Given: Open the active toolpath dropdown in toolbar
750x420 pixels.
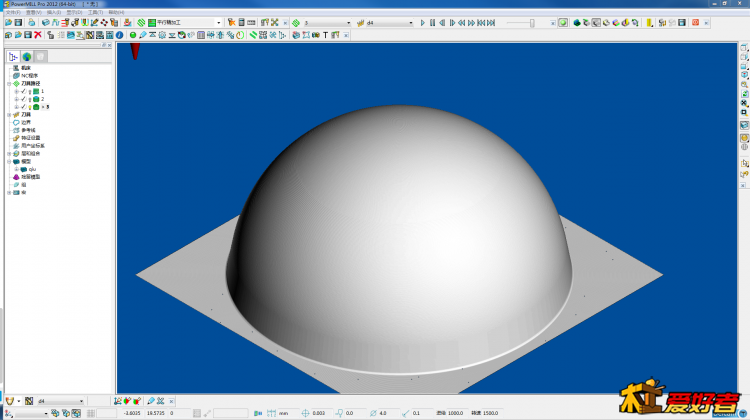Looking at the screenshot, I should (x=348, y=22).
